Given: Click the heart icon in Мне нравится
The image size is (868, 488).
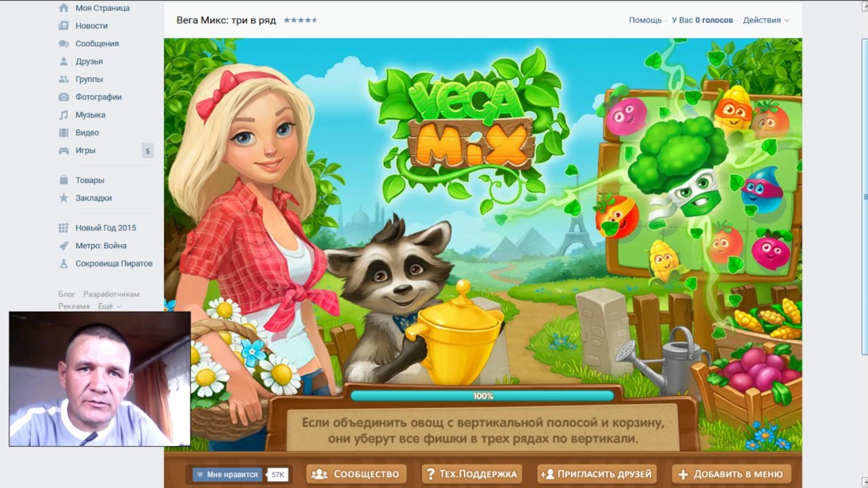Looking at the screenshot, I should click(200, 474).
